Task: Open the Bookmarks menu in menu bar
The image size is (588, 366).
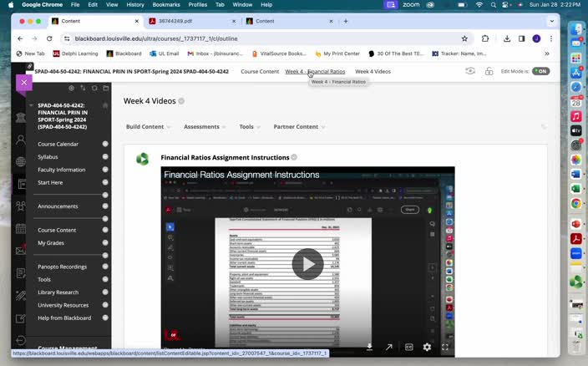Action: [x=166, y=5]
